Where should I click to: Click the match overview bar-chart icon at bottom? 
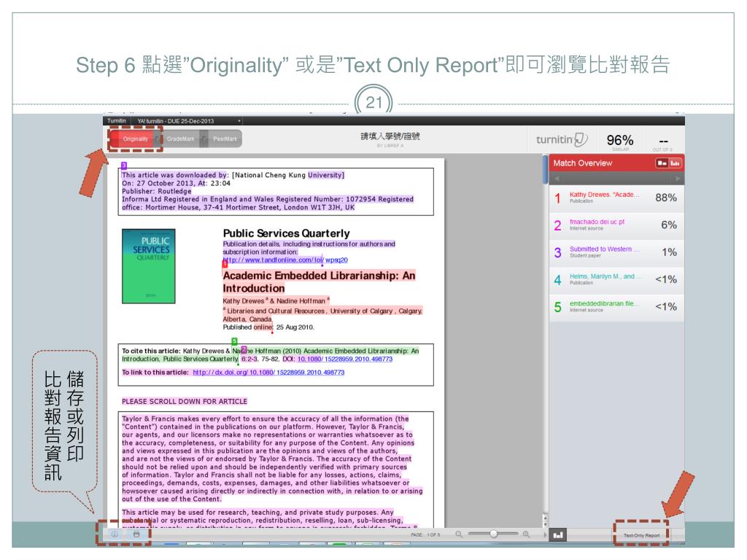click(557, 534)
